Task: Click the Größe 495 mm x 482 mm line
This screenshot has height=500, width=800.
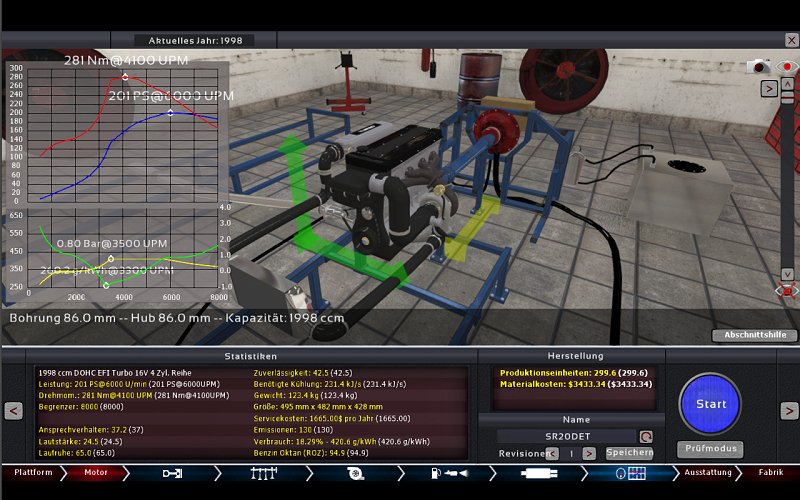Action: tap(318, 407)
